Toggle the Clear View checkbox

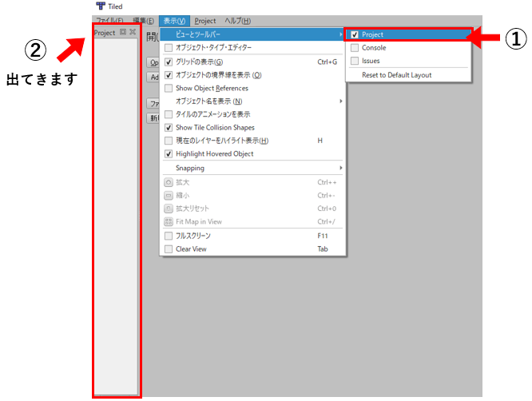tap(169, 249)
